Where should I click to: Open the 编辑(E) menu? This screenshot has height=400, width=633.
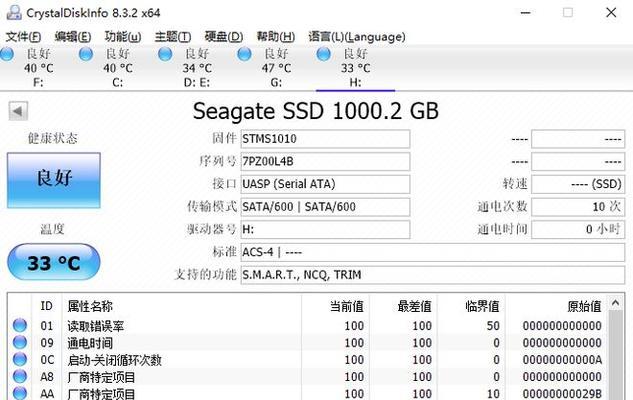73,37
